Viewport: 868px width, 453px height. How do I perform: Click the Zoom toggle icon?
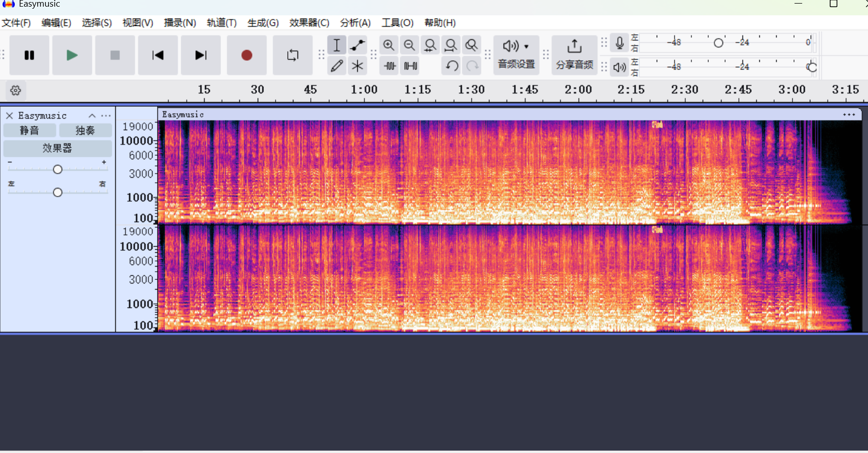(x=472, y=45)
